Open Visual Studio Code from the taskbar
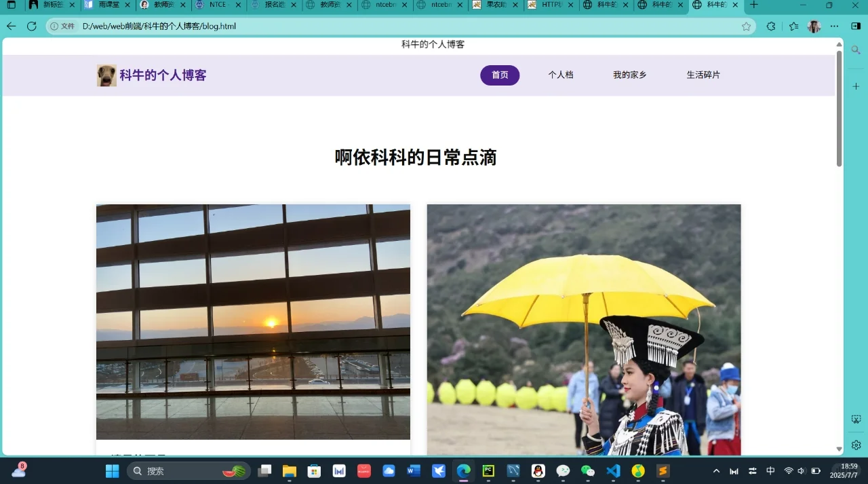 click(613, 471)
